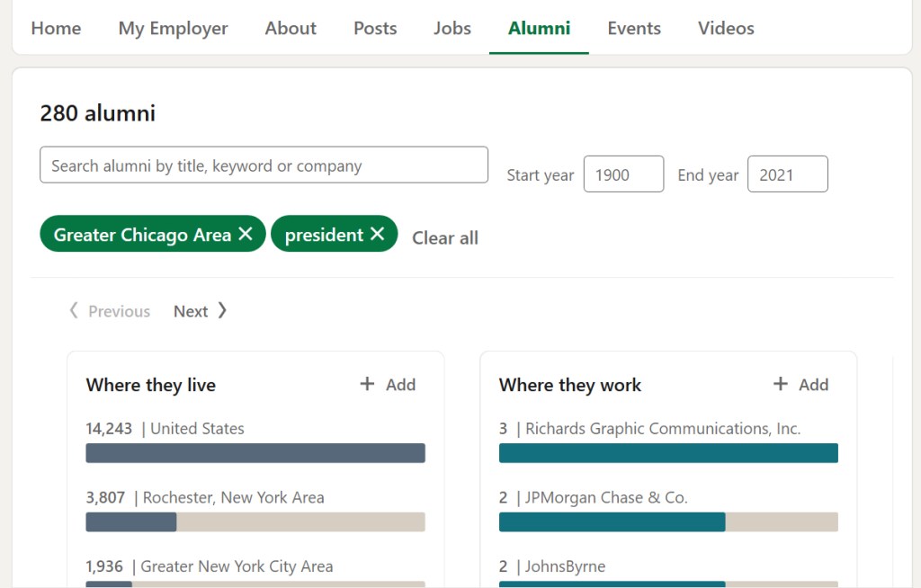Click the End year field

pos(787,174)
